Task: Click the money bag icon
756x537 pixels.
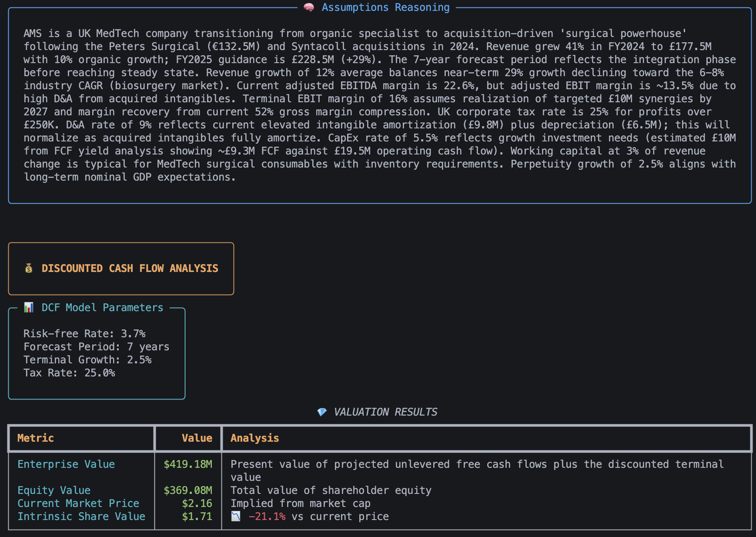Action: tap(29, 268)
